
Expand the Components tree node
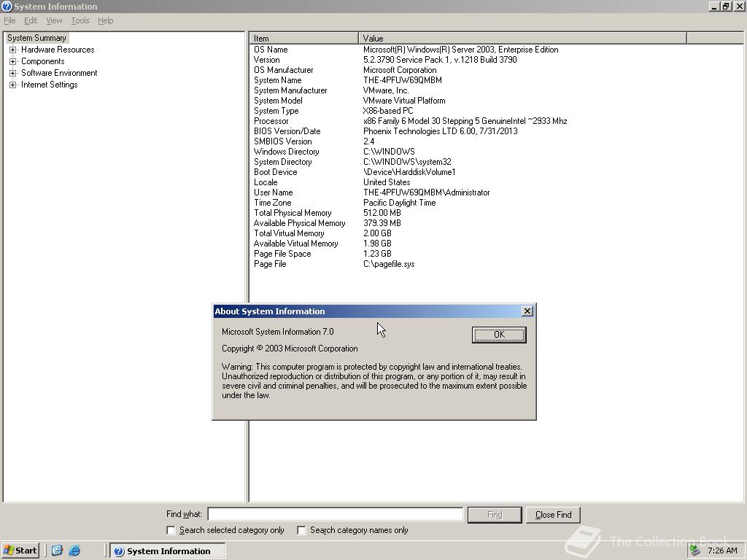[13, 61]
